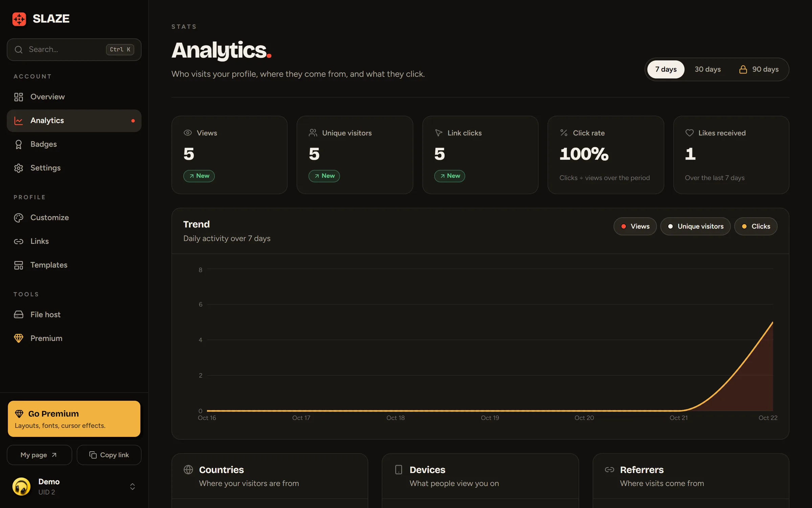
Task: Click the Demo user avatar
Action: coord(21,487)
